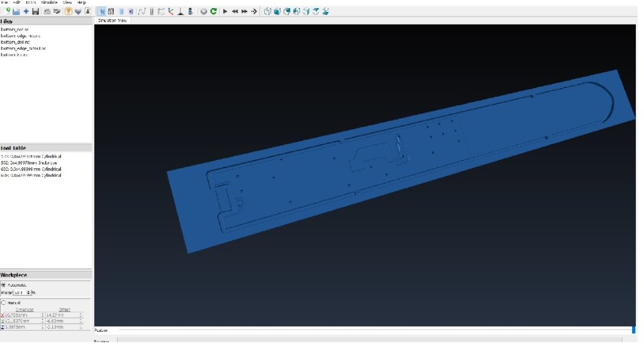The width and height of the screenshot is (644, 347).
Task: Open the Help menu
Action: point(81,3)
